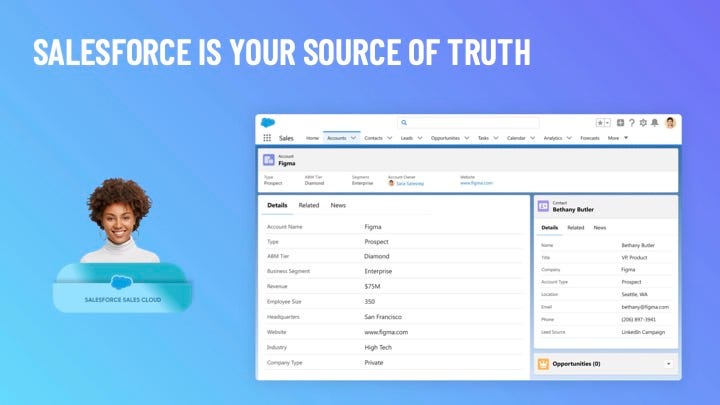Click the Salesforce cloud logo in header

[268, 123]
